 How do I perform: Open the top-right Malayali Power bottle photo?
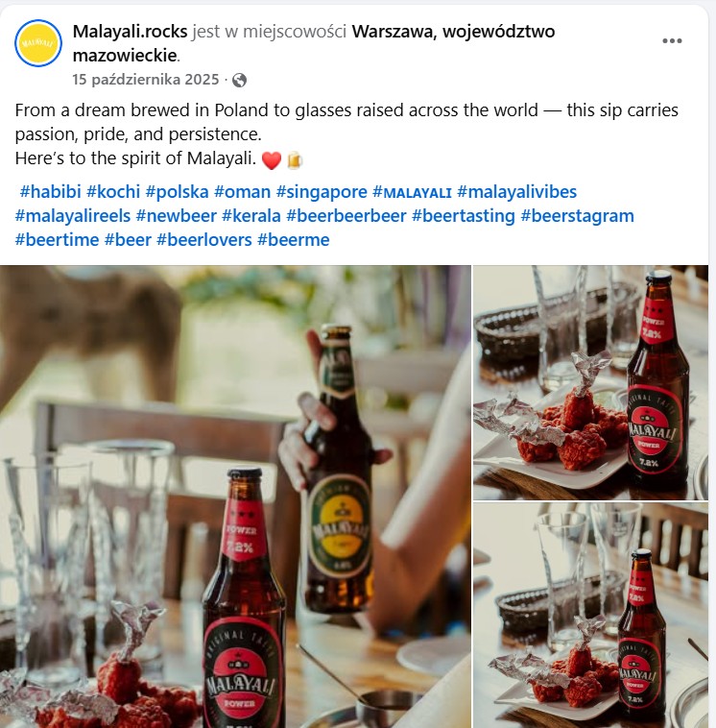pos(590,382)
